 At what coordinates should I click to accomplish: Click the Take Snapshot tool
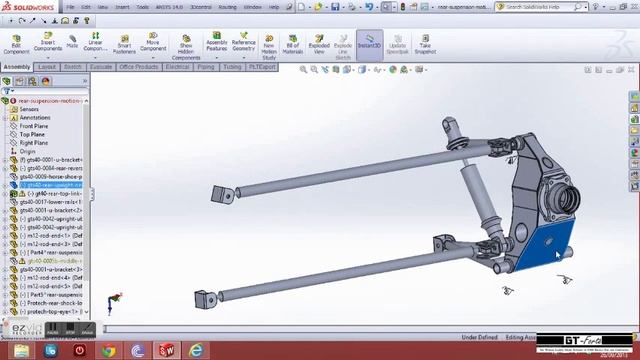point(425,44)
